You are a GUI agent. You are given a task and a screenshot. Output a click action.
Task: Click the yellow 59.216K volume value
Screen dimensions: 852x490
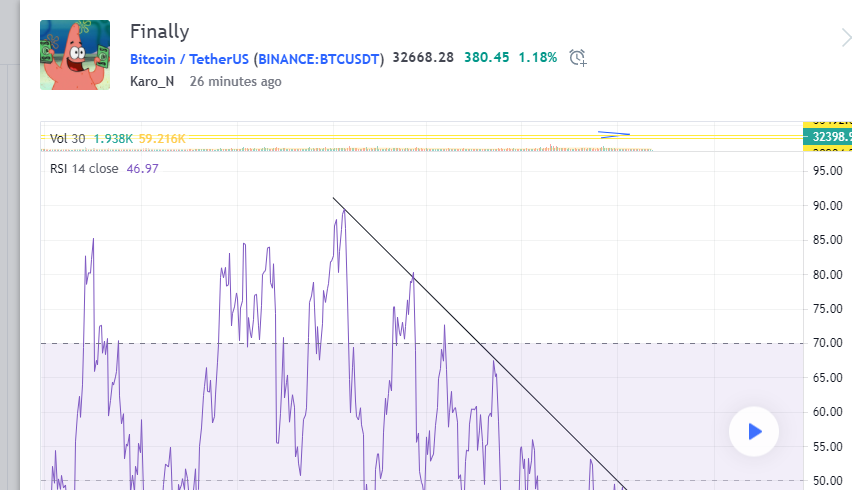(x=162, y=138)
